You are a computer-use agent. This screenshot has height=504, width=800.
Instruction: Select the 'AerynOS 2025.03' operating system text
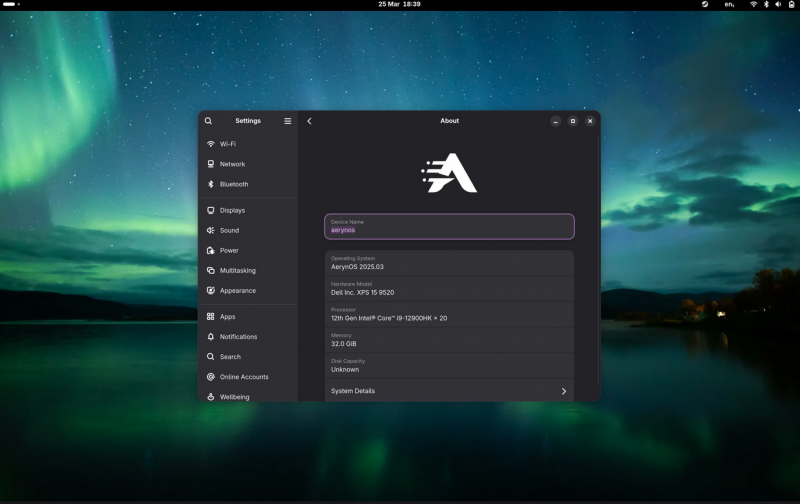(357, 267)
